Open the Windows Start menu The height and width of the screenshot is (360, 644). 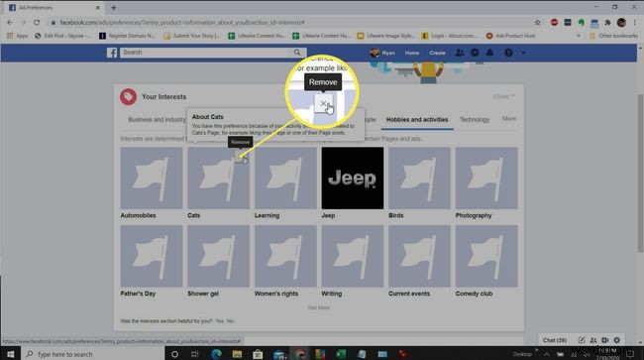pos(10,354)
